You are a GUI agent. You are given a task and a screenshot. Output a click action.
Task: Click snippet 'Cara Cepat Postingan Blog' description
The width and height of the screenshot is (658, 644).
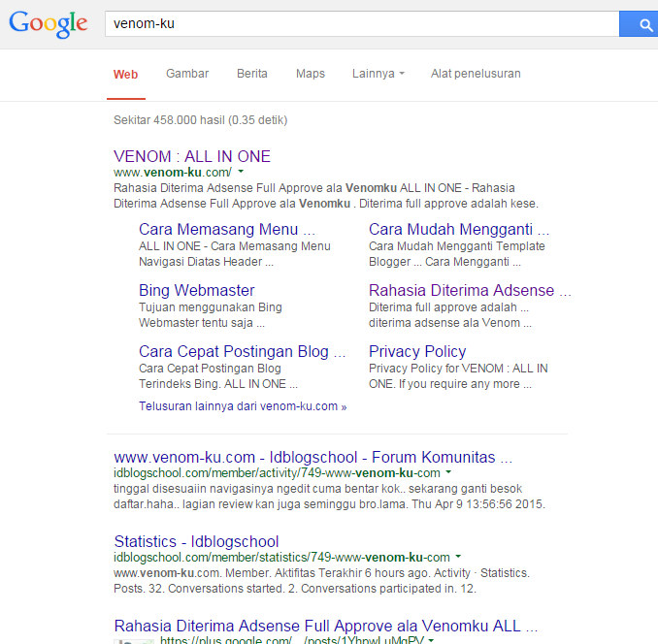point(210,369)
